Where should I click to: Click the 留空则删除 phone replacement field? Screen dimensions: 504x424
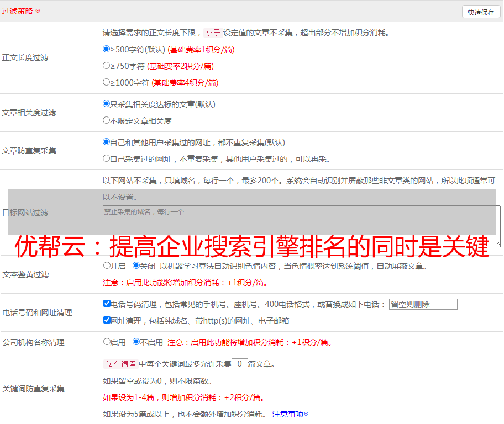point(423,304)
